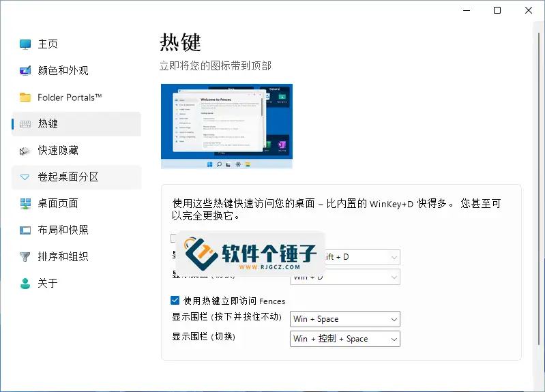This screenshot has height=392, width=545.
Task: Open 布局和快照 page
Action: (x=76, y=230)
